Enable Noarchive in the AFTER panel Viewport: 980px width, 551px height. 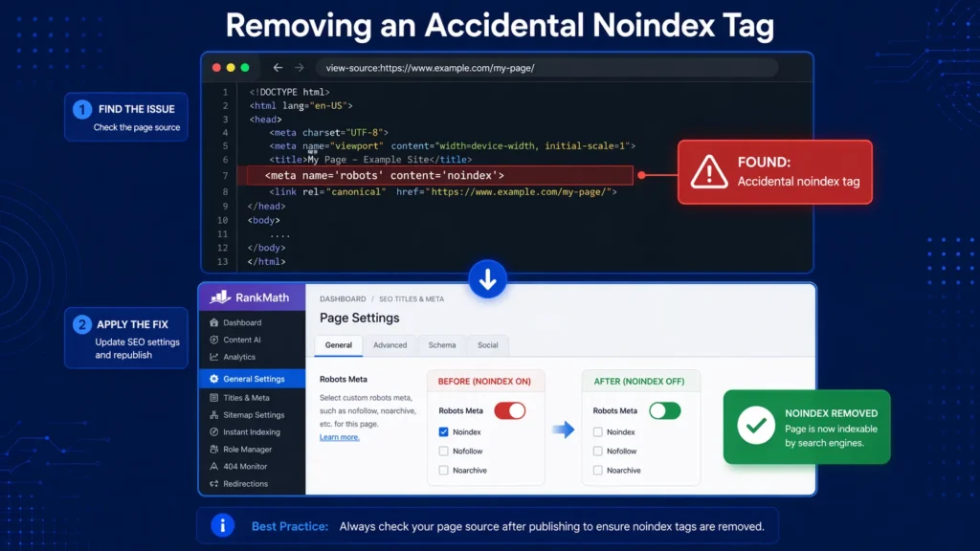pyautogui.click(x=598, y=471)
